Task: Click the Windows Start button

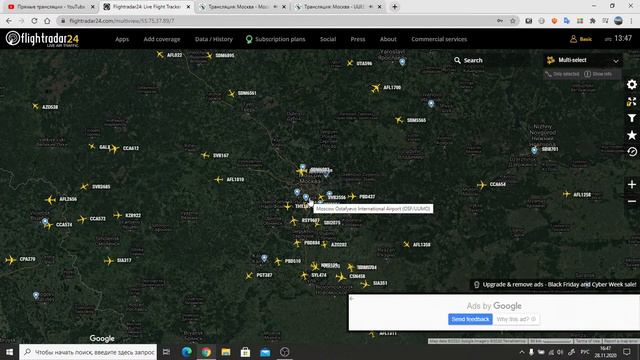Action: click(9, 352)
